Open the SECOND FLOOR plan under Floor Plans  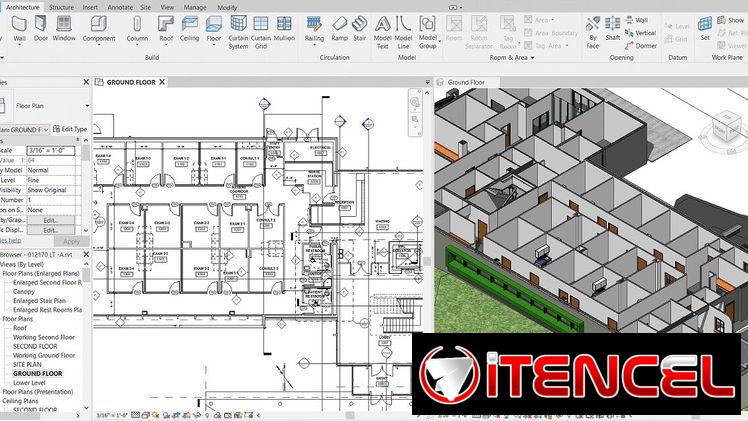coord(35,346)
